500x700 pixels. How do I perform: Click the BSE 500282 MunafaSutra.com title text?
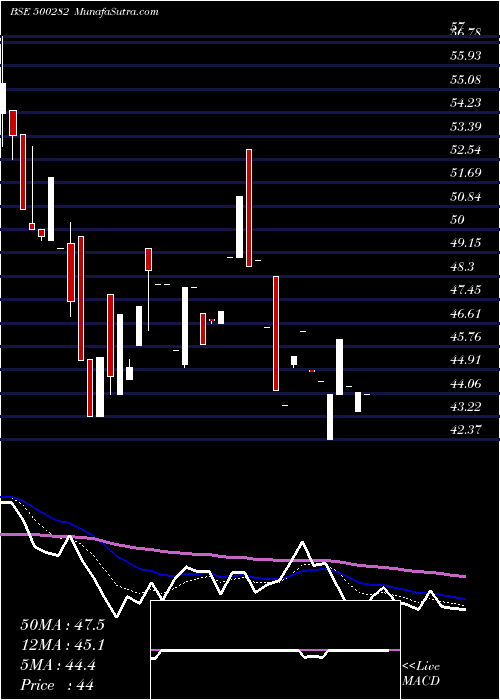(85, 12)
